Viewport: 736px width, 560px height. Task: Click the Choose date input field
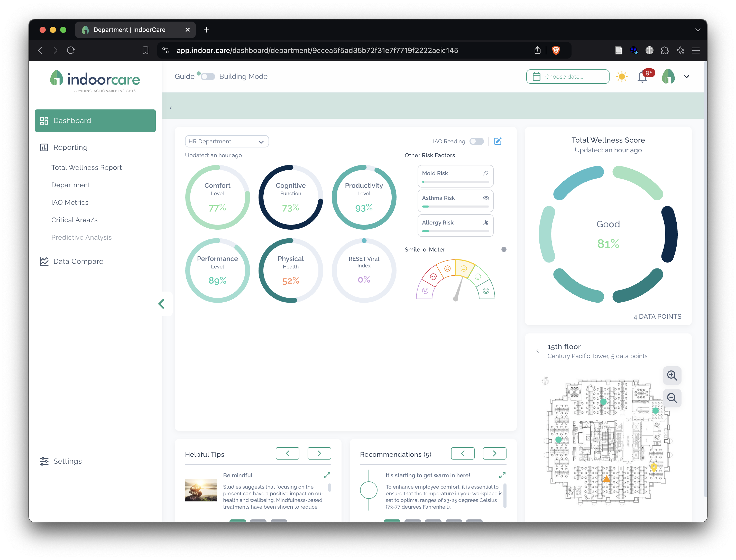click(568, 77)
